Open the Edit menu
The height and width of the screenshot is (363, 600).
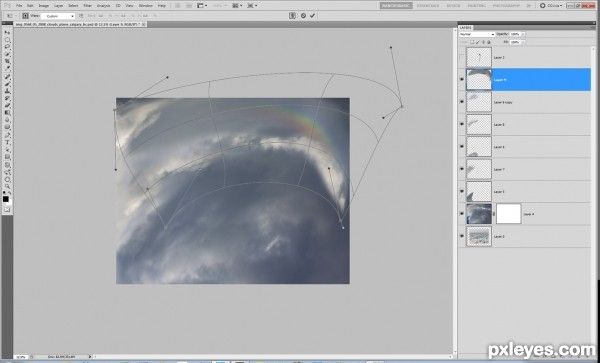[x=30, y=6]
